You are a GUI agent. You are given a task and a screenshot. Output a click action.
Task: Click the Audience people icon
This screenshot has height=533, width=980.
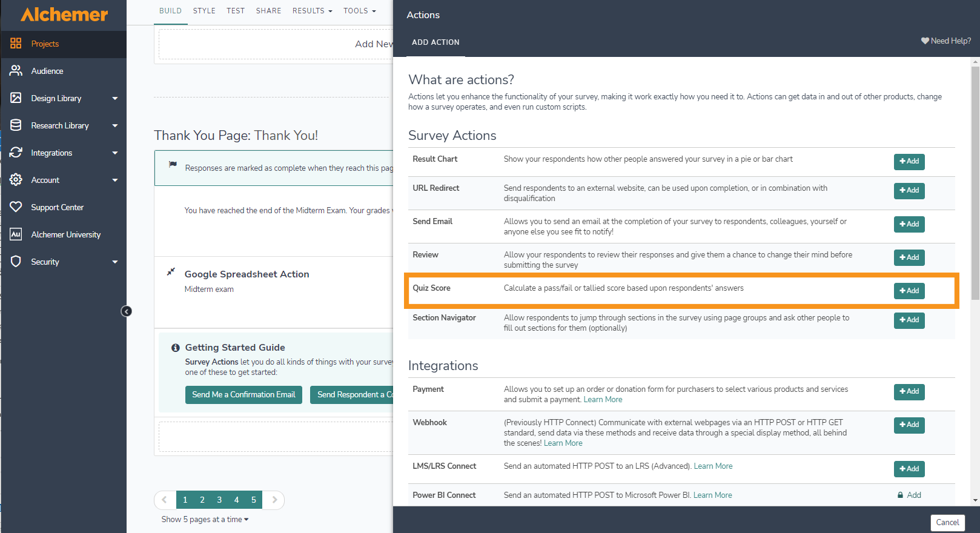[16, 71]
